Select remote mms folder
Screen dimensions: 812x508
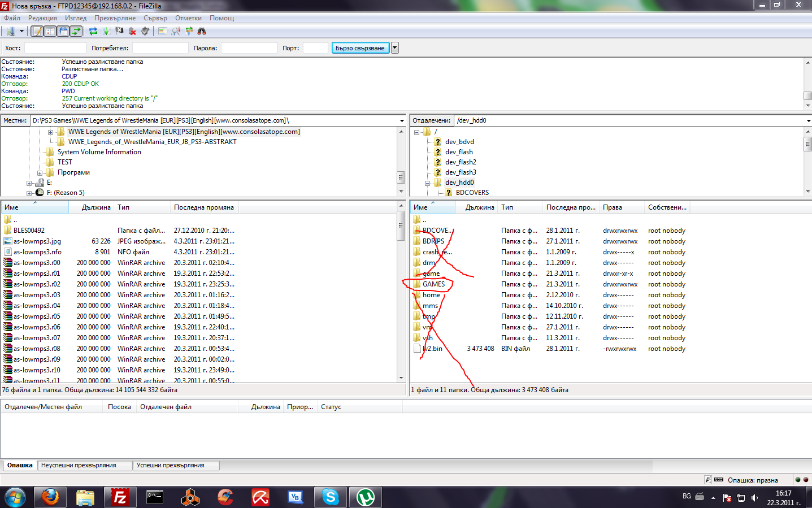[x=430, y=306]
